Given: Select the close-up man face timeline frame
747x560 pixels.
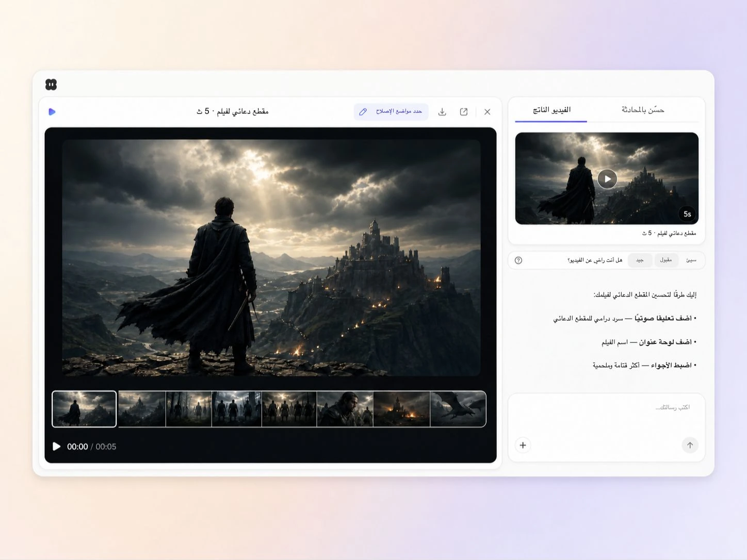Looking at the screenshot, I should 345,409.
